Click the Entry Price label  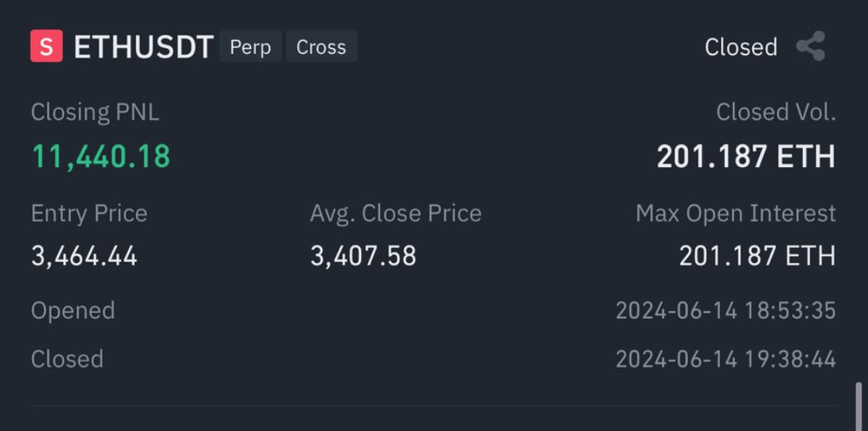pos(89,213)
